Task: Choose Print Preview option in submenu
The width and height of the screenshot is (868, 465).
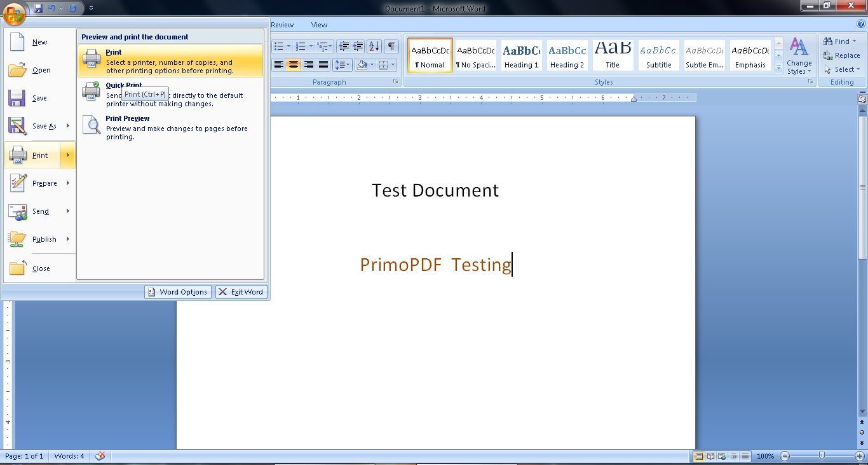Action: tap(170, 127)
